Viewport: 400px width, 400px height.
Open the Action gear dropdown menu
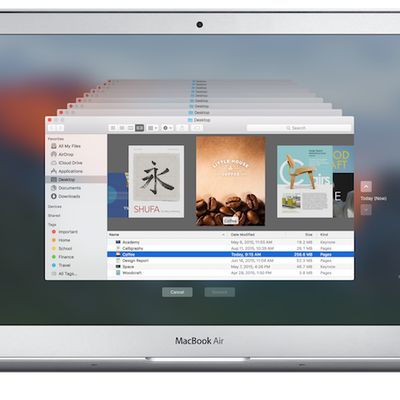coord(167,128)
